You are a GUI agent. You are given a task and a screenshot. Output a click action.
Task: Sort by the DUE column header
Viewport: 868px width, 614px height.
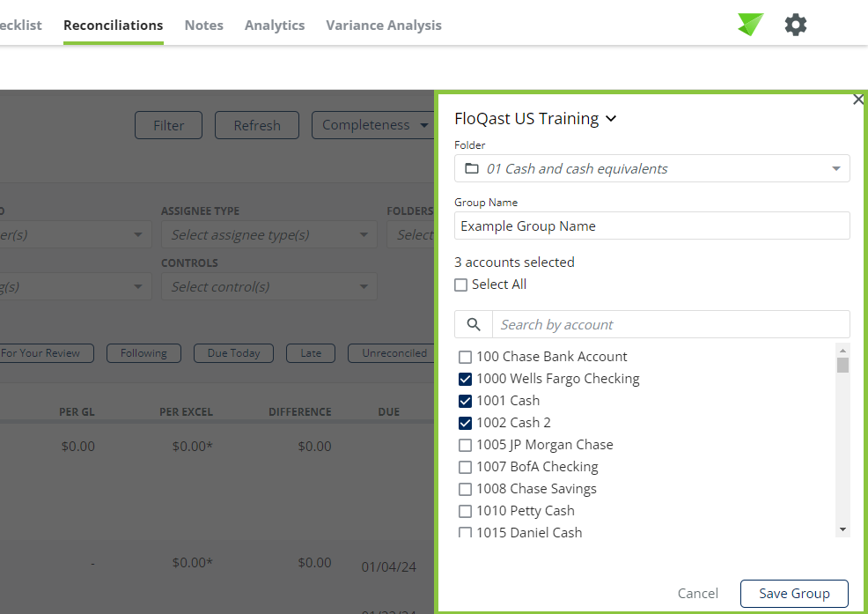(388, 412)
